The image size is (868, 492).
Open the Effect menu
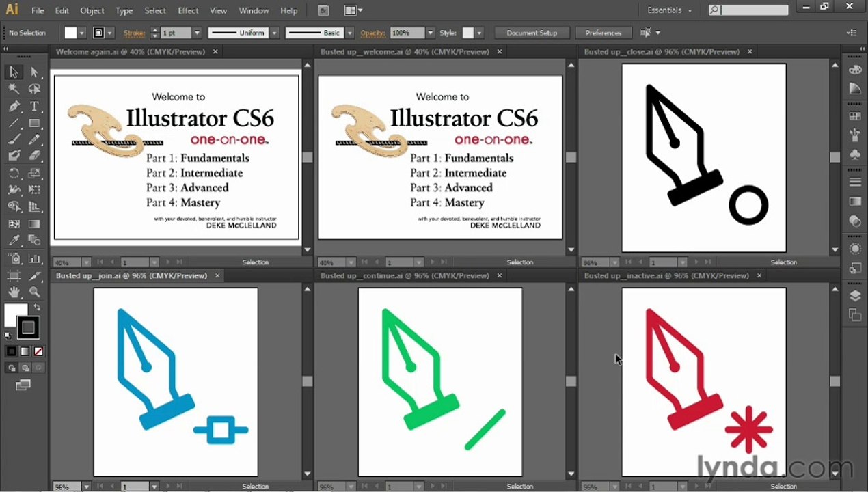click(188, 10)
